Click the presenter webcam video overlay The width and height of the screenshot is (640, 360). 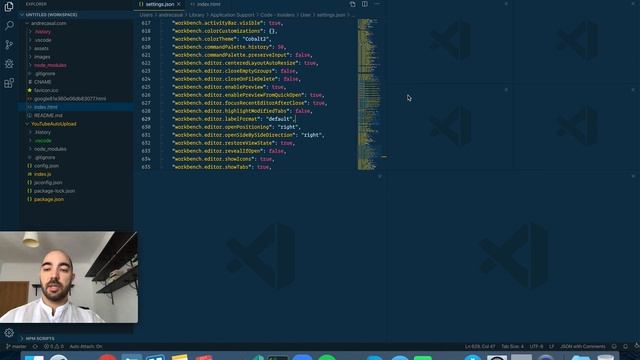coord(69,277)
